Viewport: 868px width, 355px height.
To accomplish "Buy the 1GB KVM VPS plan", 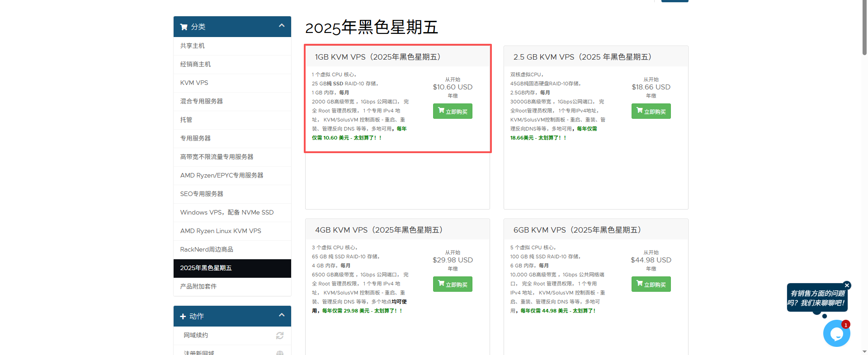I will click(x=453, y=112).
